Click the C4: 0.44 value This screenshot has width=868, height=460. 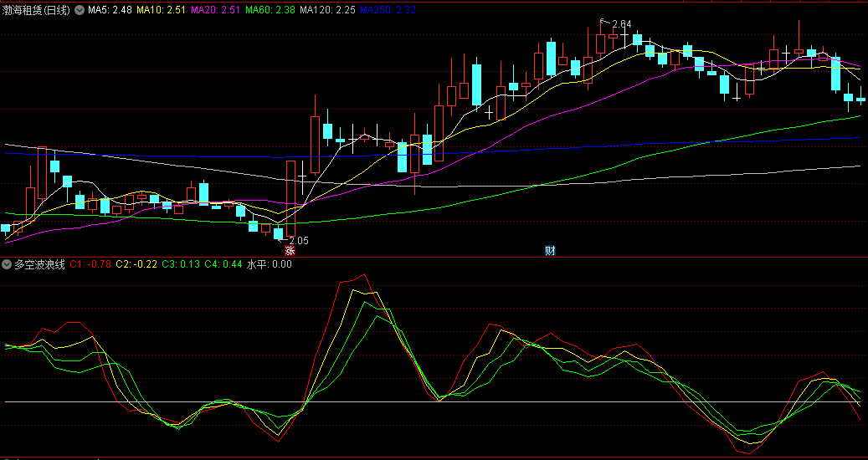[223, 264]
